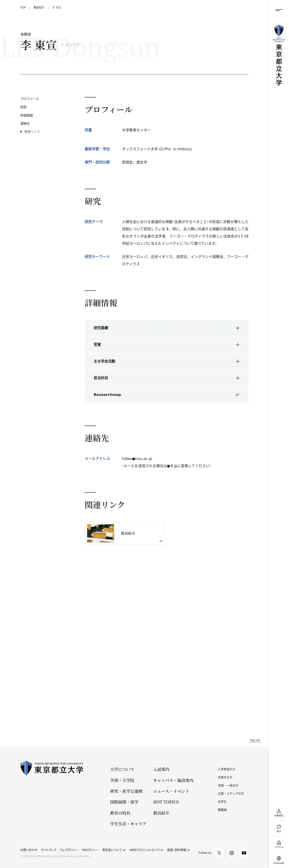Open the 教員紹介 related link card
The width and height of the screenshot is (289, 868).
tap(124, 533)
